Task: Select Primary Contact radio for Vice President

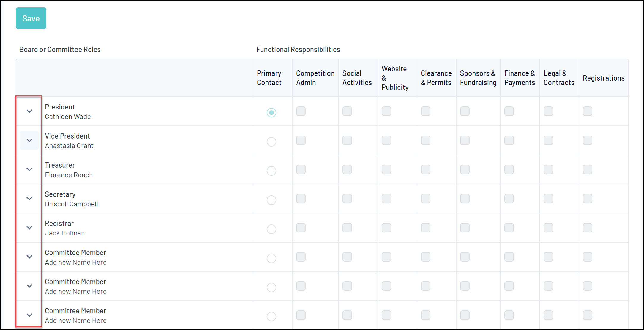Action: tap(271, 142)
